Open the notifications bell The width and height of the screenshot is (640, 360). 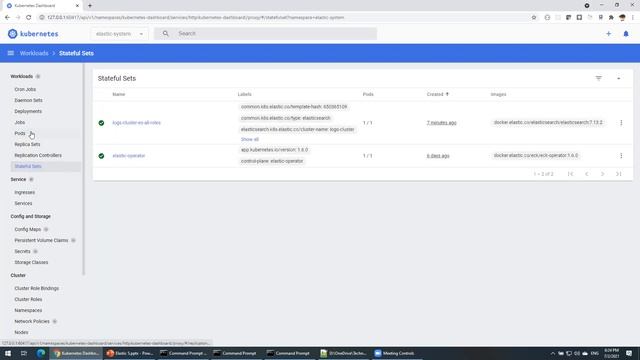(x=626, y=34)
